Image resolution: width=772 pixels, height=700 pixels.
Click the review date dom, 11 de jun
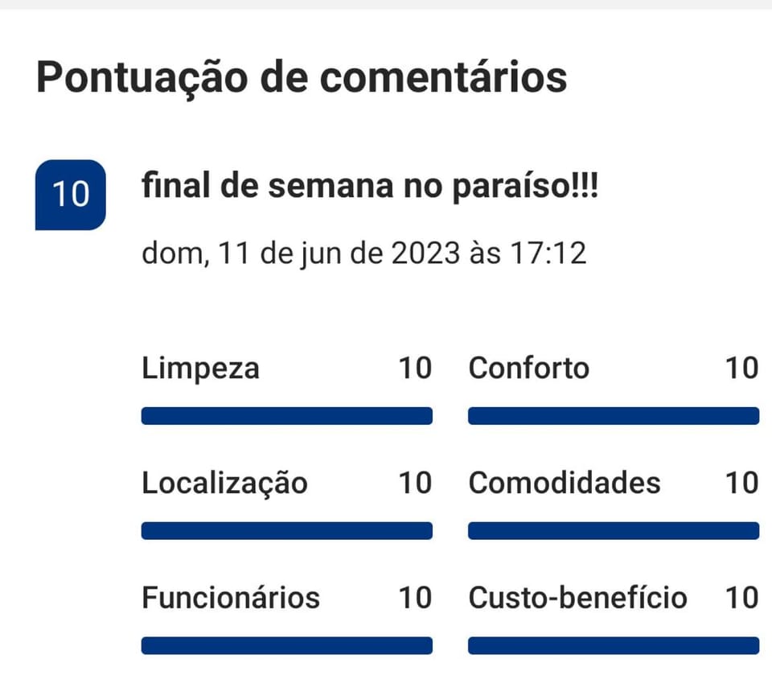363,253
